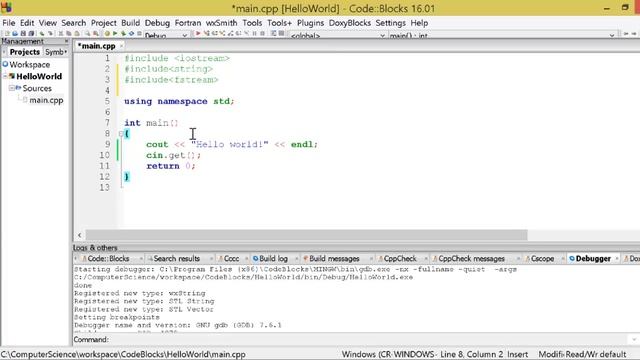The image size is (640, 360).
Task: Select main.cpp in project tree
Action: click(x=46, y=100)
